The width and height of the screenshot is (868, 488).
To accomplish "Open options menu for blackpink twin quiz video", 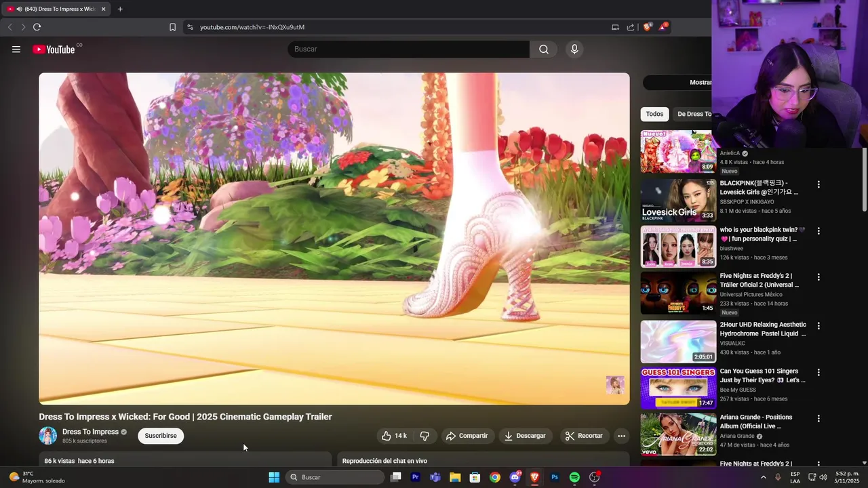I will pos(818,231).
